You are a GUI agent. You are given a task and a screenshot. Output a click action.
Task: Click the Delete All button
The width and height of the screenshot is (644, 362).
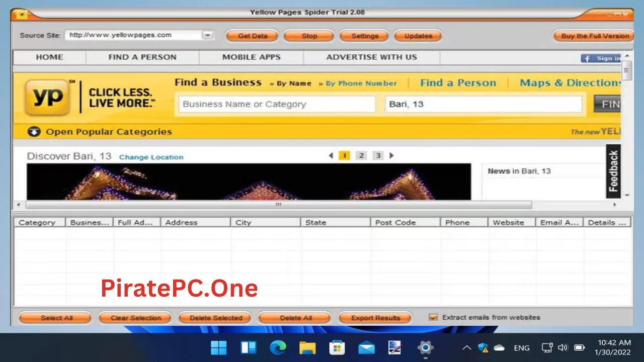[295, 318]
